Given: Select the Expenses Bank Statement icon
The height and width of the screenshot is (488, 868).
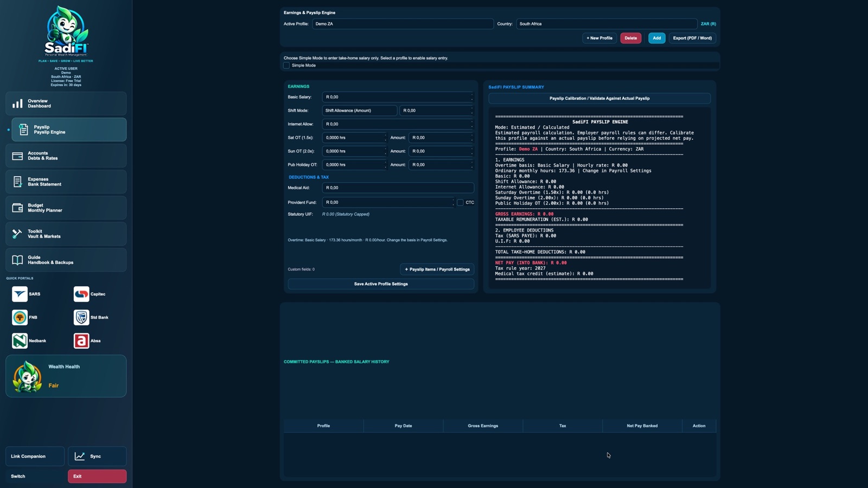Looking at the screenshot, I should point(17,182).
